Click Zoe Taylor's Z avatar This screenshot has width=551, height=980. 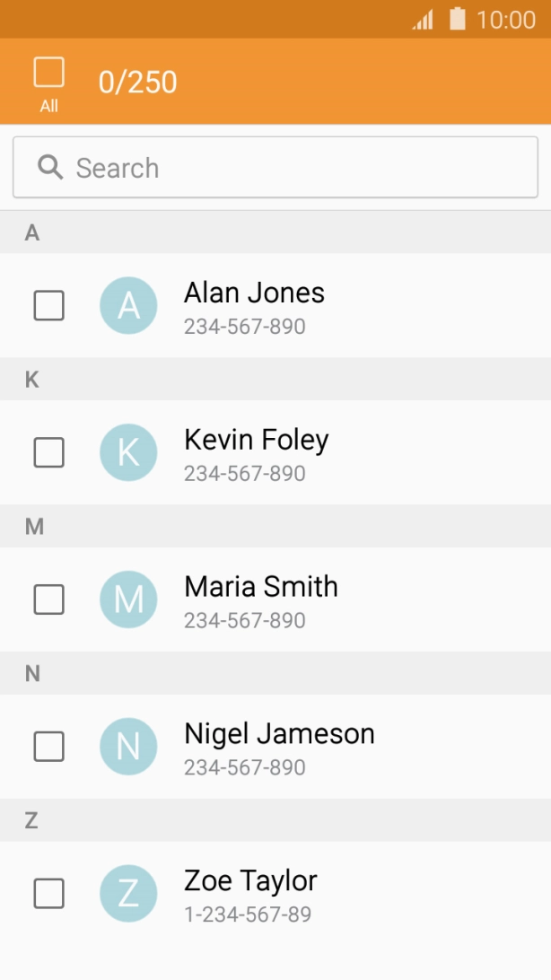tap(128, 894)
